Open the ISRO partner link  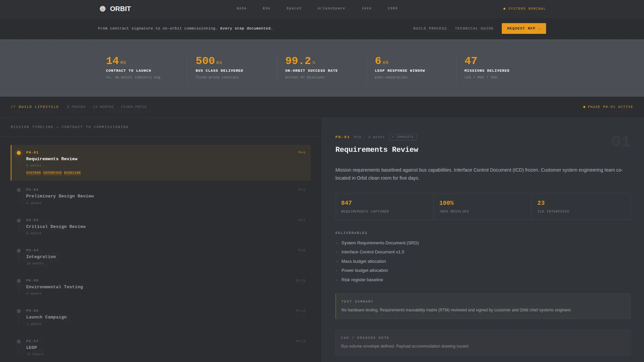tap(392, 8)
